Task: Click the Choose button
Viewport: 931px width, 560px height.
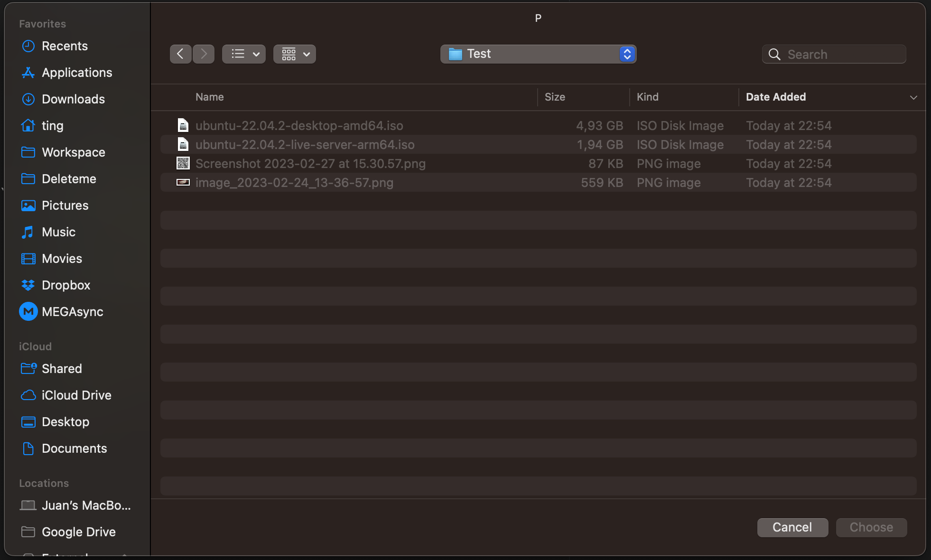Action: click(871, 527)
